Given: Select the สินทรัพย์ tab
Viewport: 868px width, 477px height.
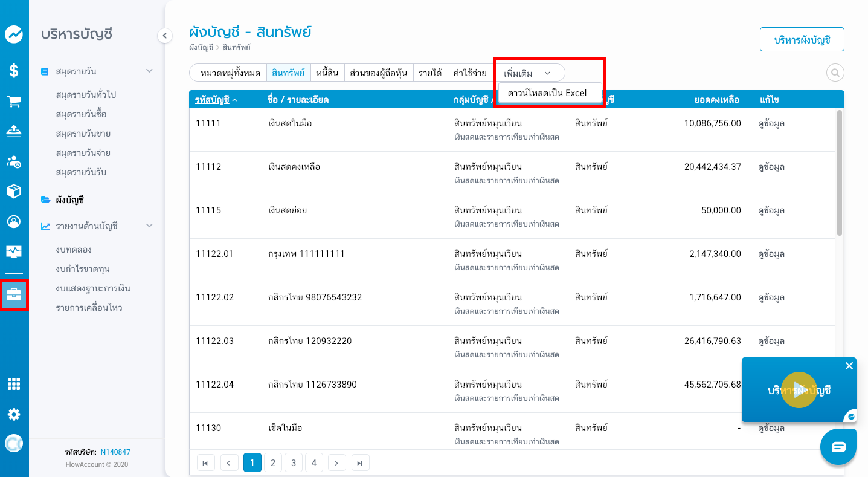Looking at the screenshot, I should tap(289, 73).
